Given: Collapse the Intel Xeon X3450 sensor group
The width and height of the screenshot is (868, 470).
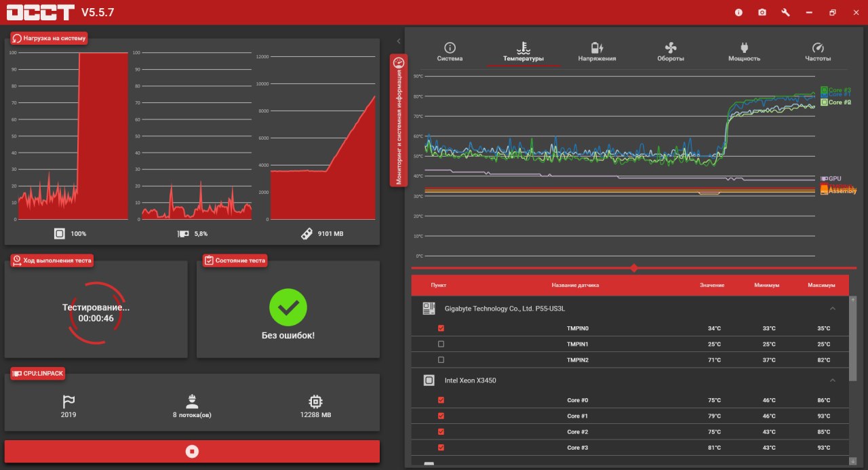Looking at the screenshot, I should coord(833,380).
